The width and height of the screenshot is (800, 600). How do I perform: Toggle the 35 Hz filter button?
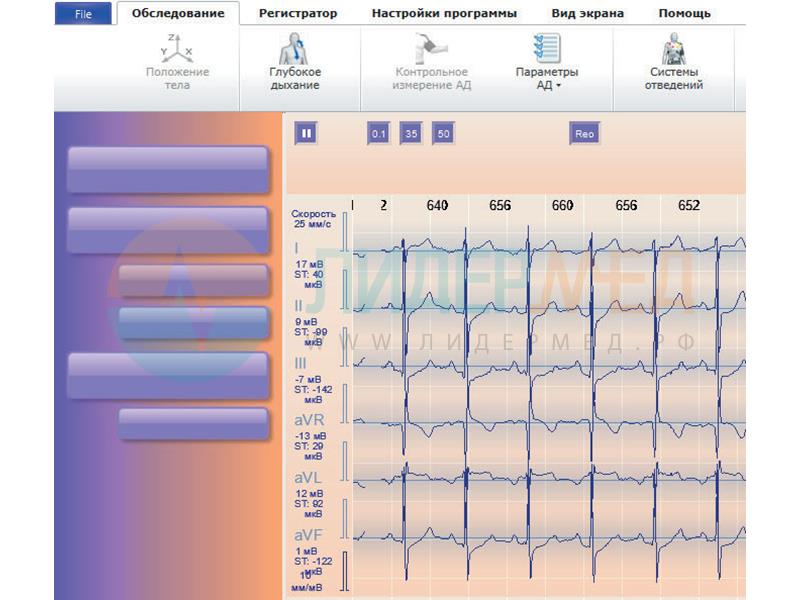(410, 134)
